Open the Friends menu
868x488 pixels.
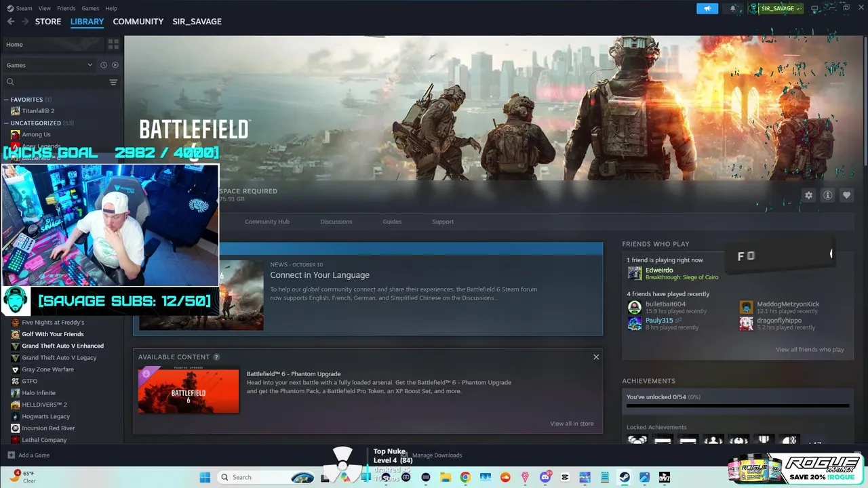click(x=66, y=8)
